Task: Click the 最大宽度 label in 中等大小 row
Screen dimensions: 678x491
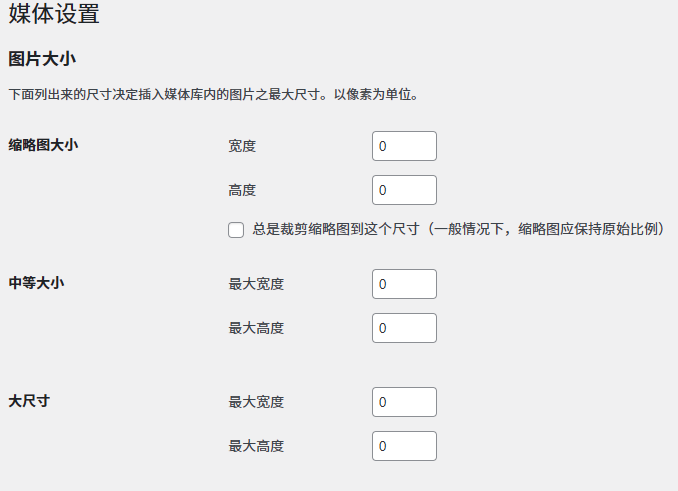Action: tap(256, 284)
